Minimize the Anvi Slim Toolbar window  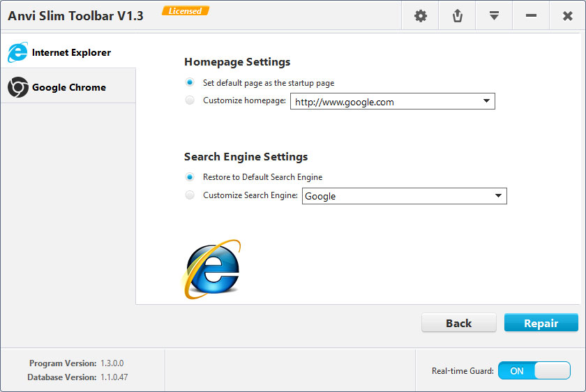[x=531, y=15]
